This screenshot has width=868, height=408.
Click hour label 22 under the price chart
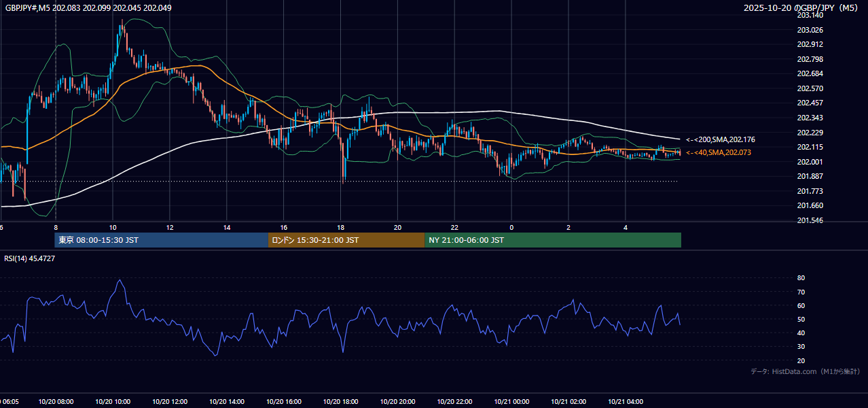point(455,228)
